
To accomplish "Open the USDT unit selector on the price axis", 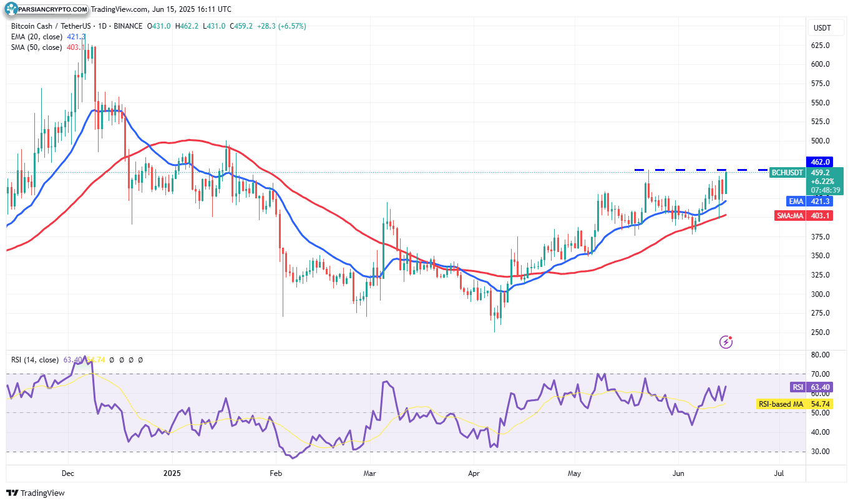I will 826,27.
